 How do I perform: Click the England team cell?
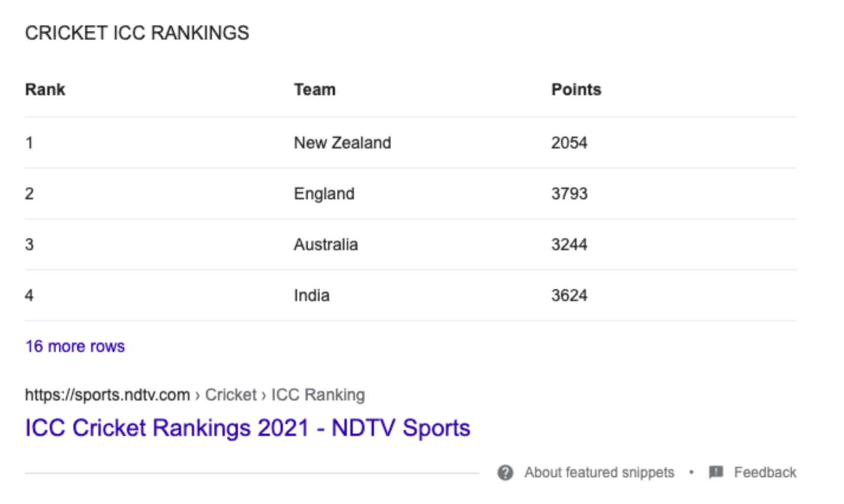click(324, 194)
